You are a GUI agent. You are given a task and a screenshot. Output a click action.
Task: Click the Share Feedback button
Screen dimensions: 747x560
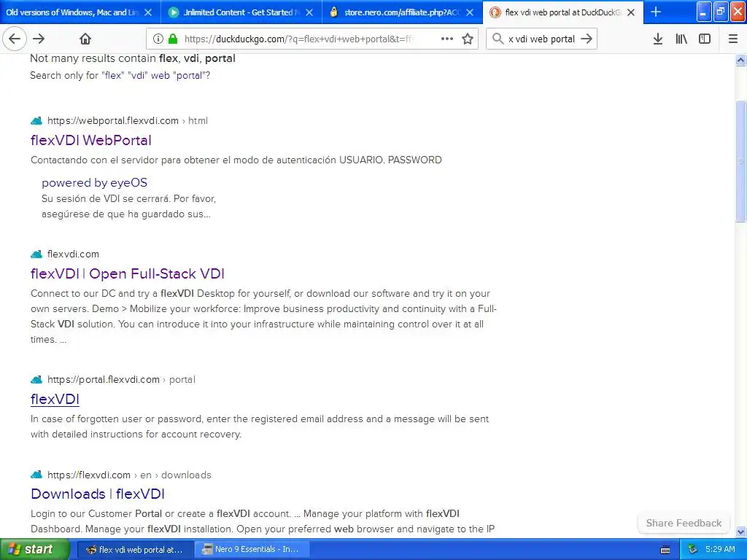click(x=684, y=523)
